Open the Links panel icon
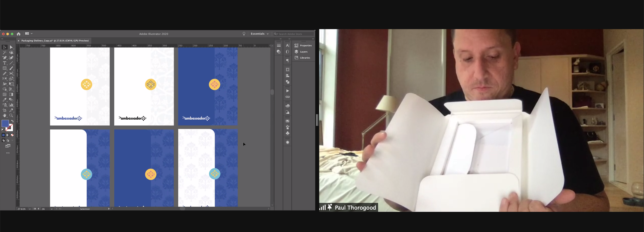Viewport: 644px width, 232px height. [288, 97]
